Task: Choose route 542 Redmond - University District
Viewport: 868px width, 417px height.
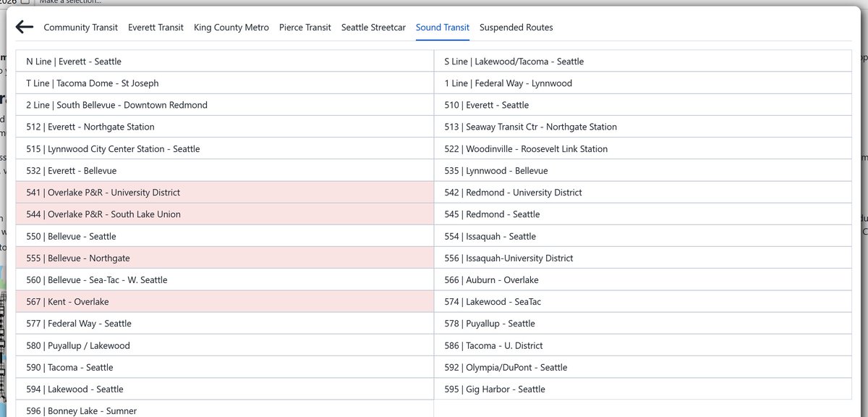Action: point(642,193)
